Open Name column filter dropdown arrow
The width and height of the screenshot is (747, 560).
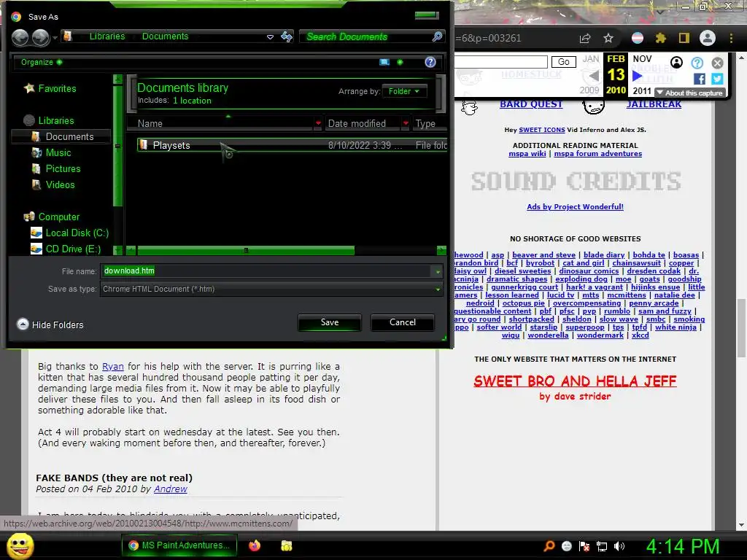(x=318, y=123)
